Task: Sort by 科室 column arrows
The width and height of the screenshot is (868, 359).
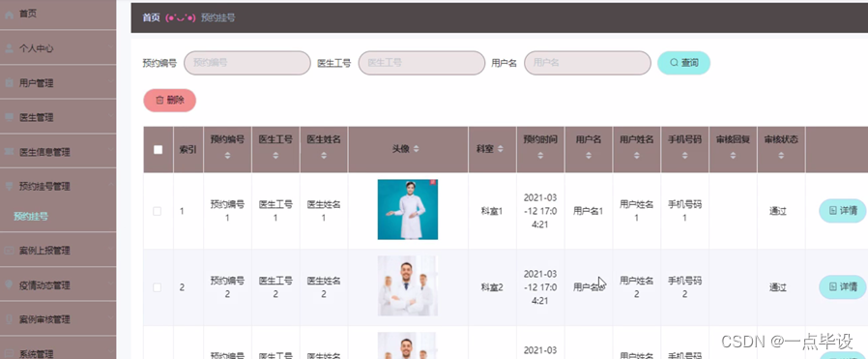Action: pos(501,149)
